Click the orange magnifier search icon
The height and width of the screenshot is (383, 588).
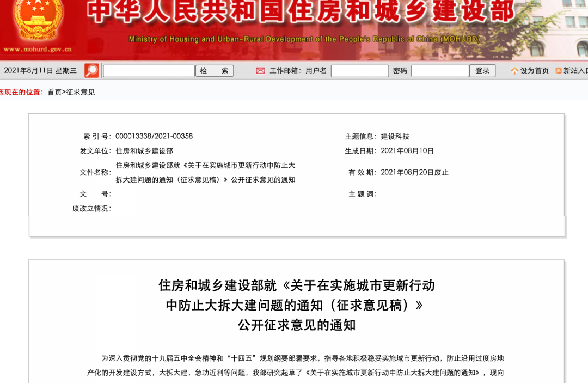click(91, 70)
